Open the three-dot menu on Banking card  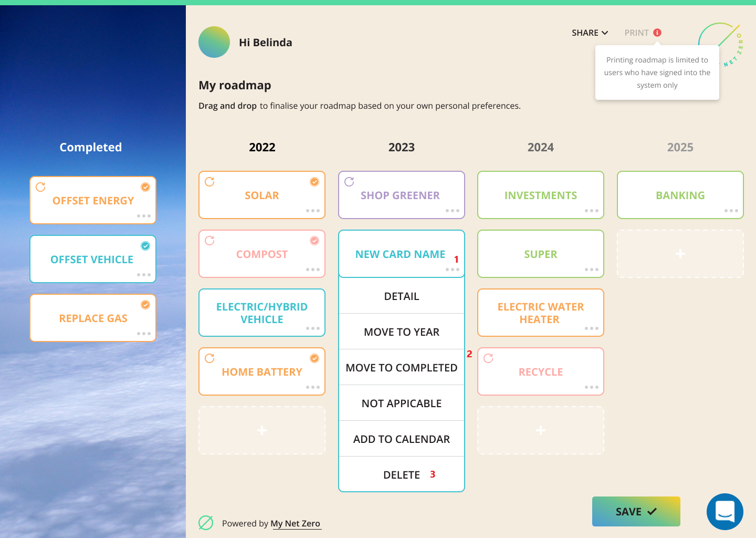[731, 211]
